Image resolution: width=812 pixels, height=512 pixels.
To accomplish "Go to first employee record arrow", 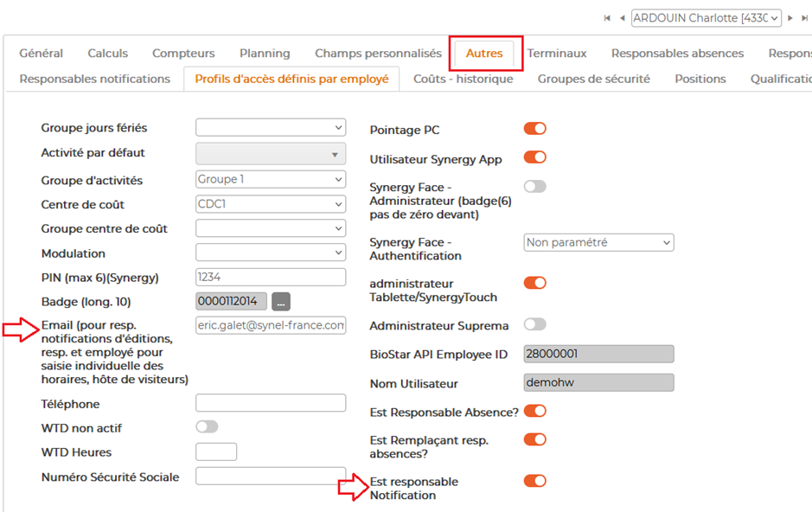I will coord(607,18).
